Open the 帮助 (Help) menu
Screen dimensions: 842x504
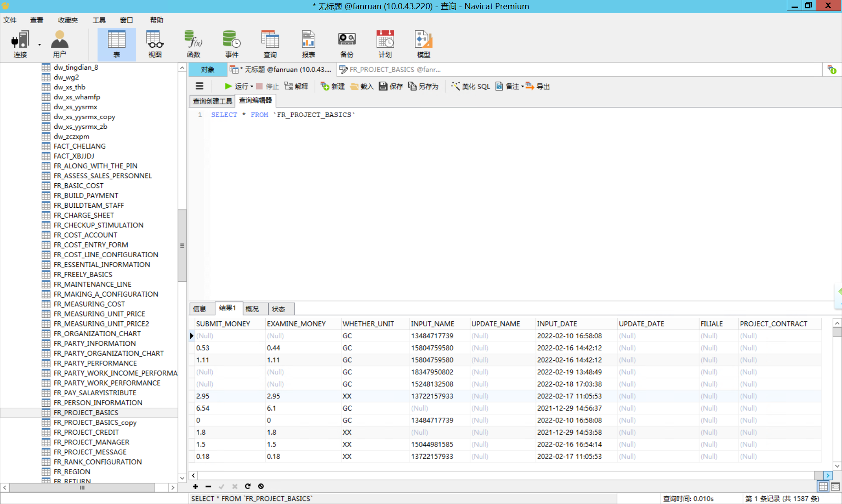coord(157,20)
